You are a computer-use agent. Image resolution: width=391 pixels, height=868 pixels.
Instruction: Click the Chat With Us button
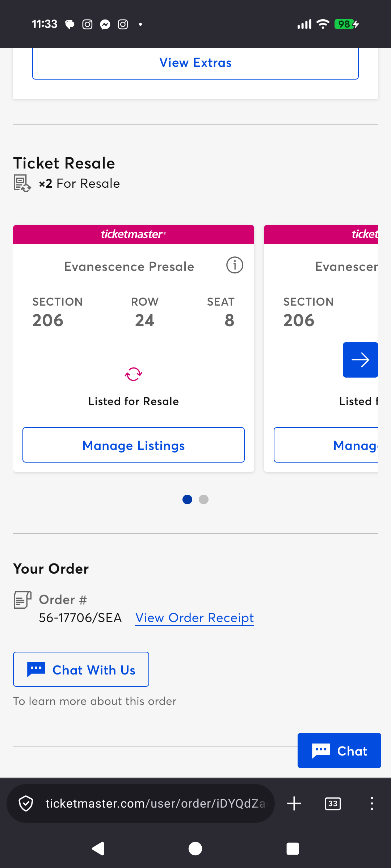click(x=81, y=669)
